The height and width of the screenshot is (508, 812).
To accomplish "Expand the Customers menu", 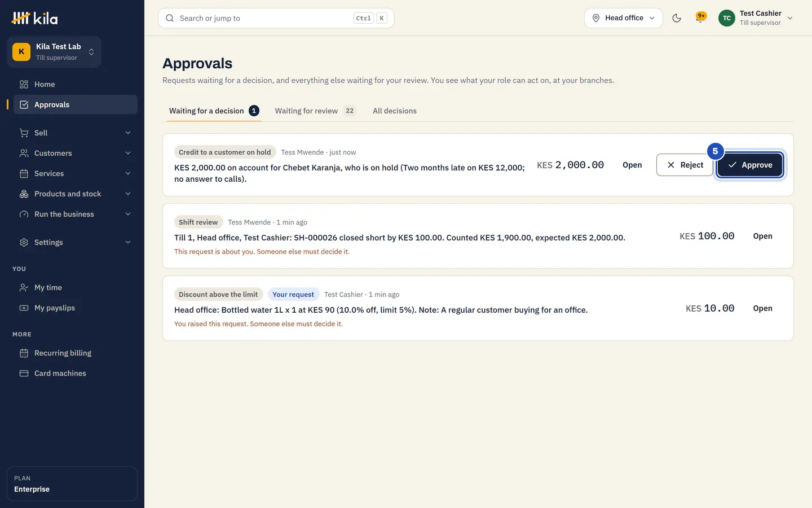I will pos(76,153).
